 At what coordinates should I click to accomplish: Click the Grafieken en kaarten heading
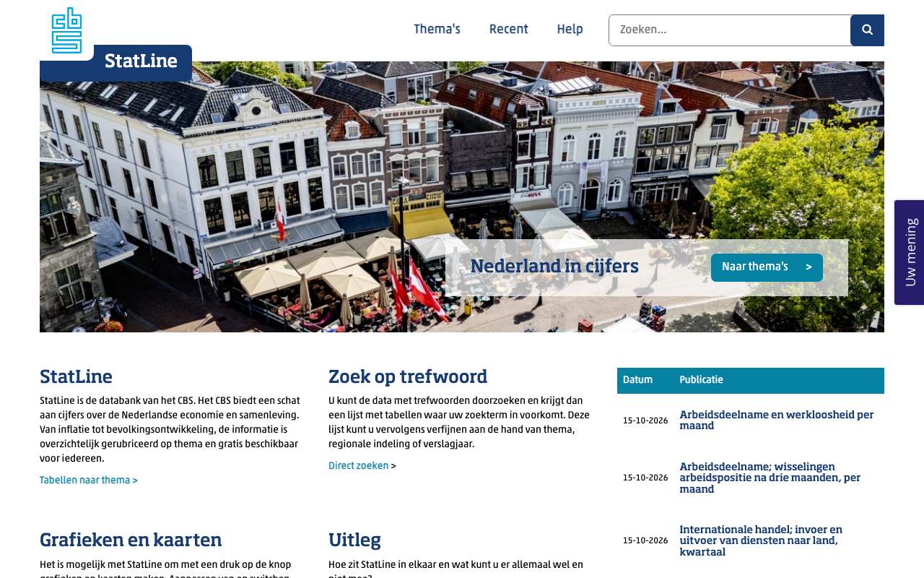click(x=131, y=540)
